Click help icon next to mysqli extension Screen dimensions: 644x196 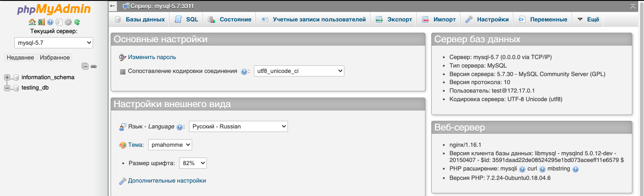click(522, 169)
